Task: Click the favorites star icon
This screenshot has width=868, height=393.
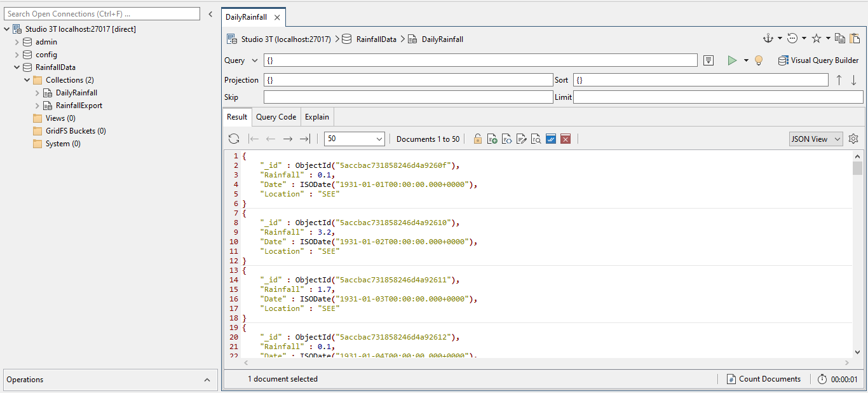Action: [x=815, y=38]
